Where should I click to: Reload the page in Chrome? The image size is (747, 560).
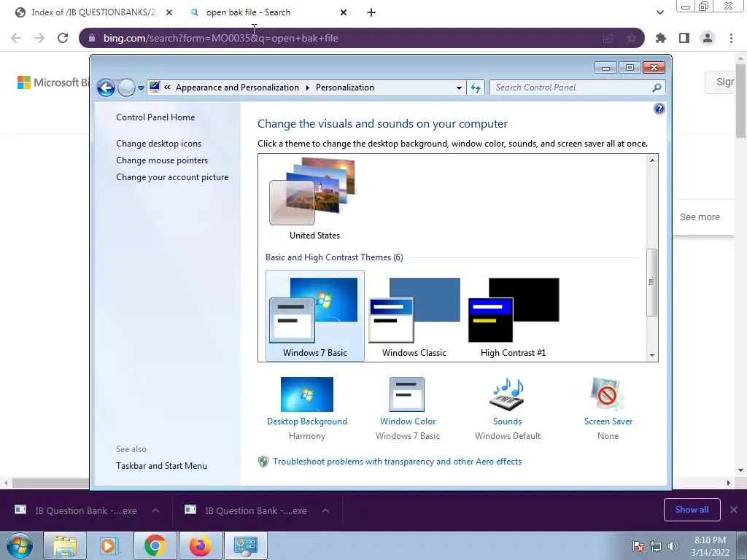[x=63, y=38]
